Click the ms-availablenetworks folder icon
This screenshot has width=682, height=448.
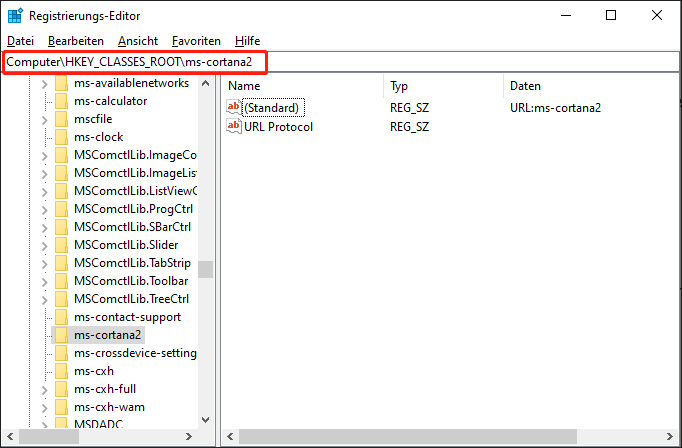pos(61,83)
